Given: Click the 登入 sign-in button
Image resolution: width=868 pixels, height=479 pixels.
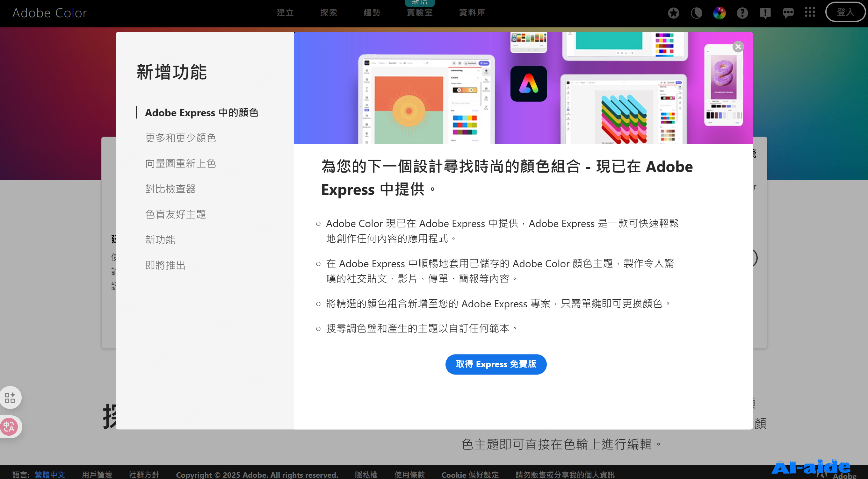Looking at the screenshot, I should coord(845,12).
